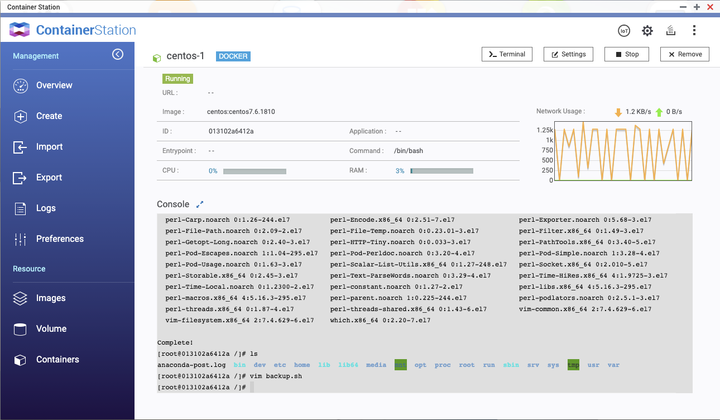Click the download arrow network usage icon
Image resolution: width=720 pixels, height=420 pixels.
coord(618,112)
